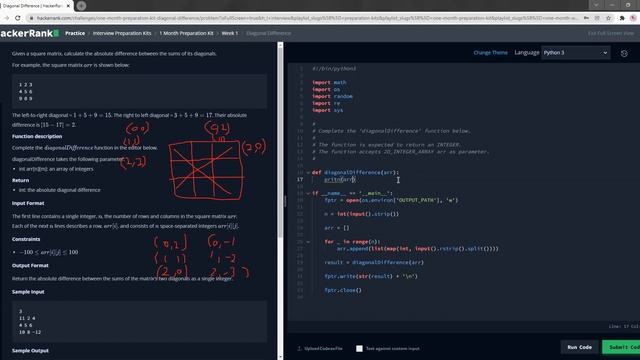Click the 'n = int(input().strip())' line
The width and height of the screenshot is (640, 360).
(x=362, y=214)
